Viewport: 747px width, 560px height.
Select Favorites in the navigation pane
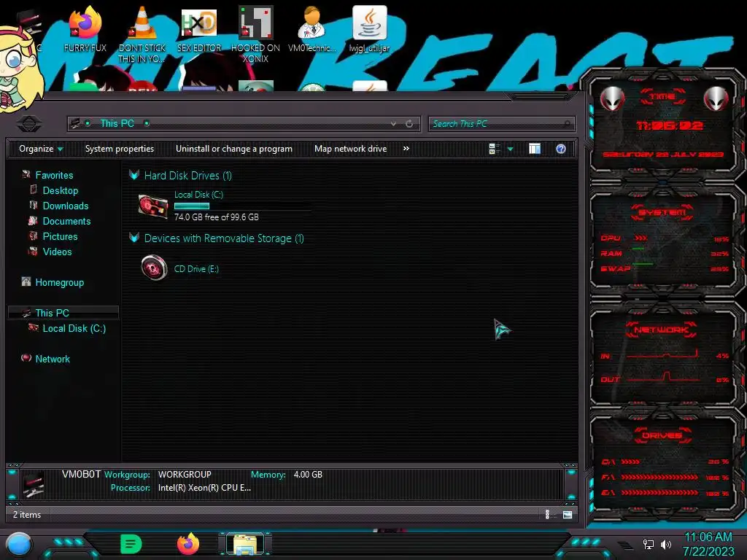point(54,175)
